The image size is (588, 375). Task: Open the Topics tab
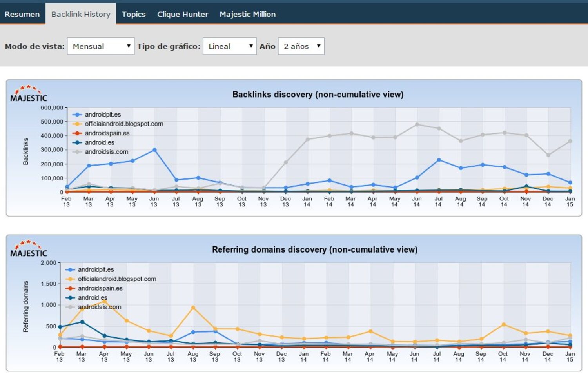click(x=133, y=14)
